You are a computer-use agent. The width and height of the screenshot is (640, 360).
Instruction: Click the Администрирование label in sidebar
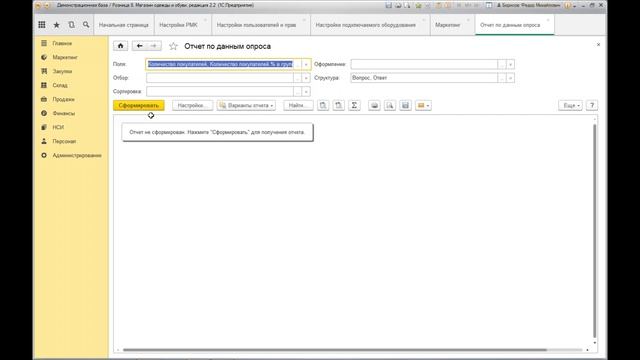77,156
